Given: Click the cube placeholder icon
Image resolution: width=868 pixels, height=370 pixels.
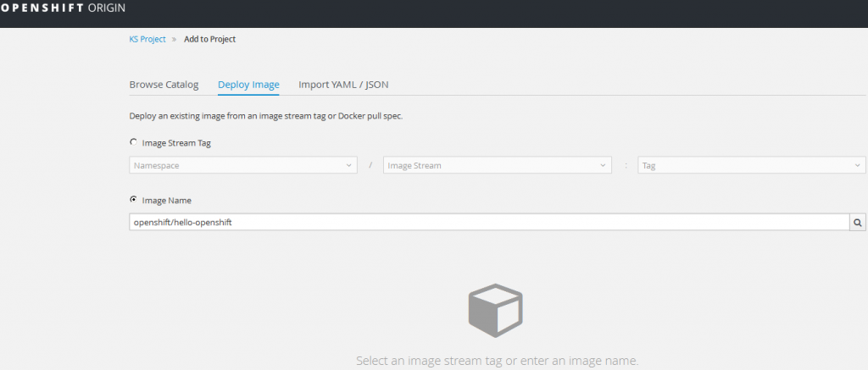Looking at the screenshot, I should pyautogui.click(x=495, y=310).
